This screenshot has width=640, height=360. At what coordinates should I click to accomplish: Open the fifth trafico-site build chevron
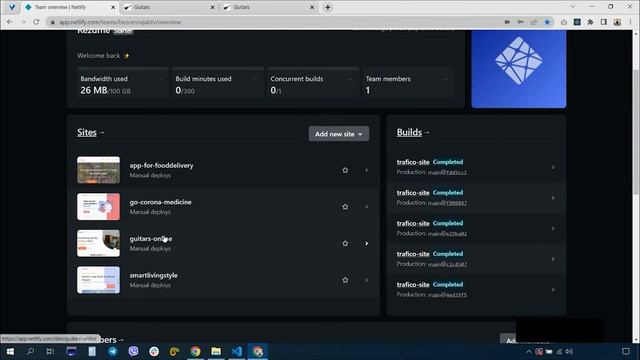553,290
